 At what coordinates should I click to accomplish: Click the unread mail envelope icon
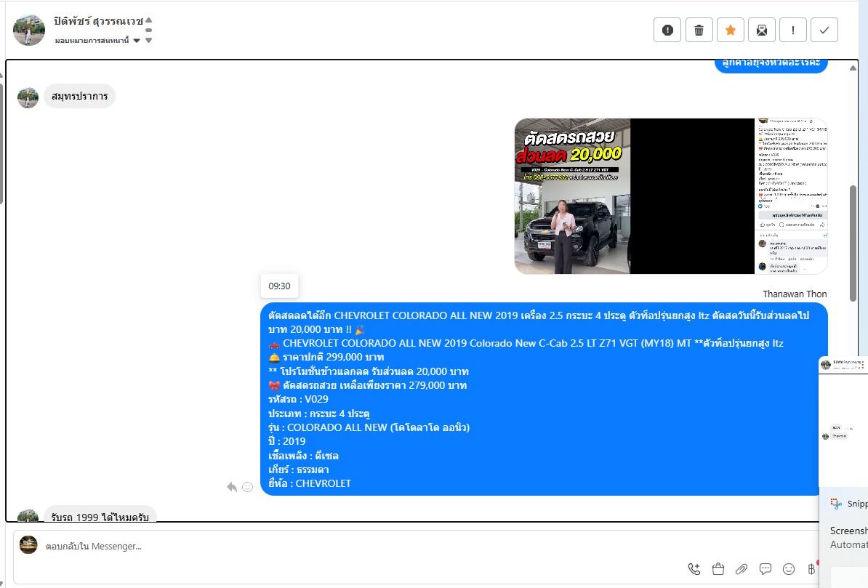(762, 30)
